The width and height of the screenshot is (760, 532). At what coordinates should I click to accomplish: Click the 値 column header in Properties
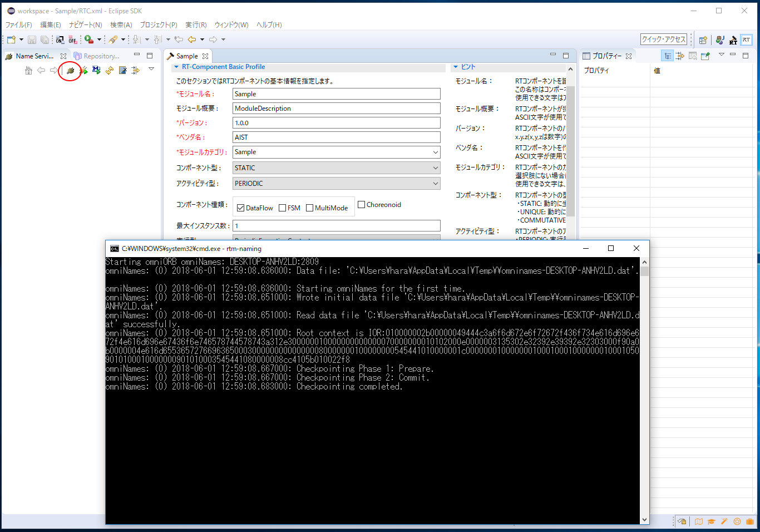click(x=657, y=71)
